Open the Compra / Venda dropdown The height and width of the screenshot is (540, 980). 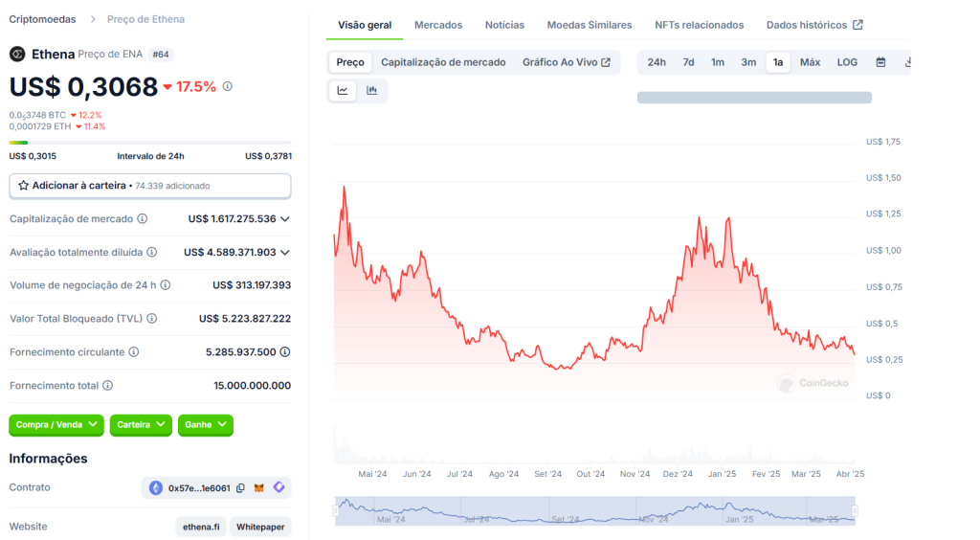pyautogui.click(x=56, y=425)
